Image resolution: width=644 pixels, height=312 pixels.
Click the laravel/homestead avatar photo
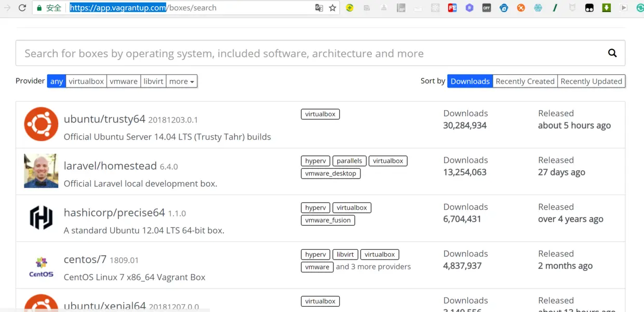[41, 171]
